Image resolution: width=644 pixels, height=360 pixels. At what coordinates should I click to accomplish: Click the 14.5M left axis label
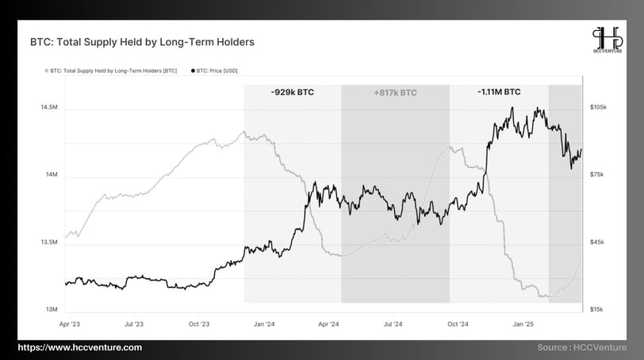[49, 107]
